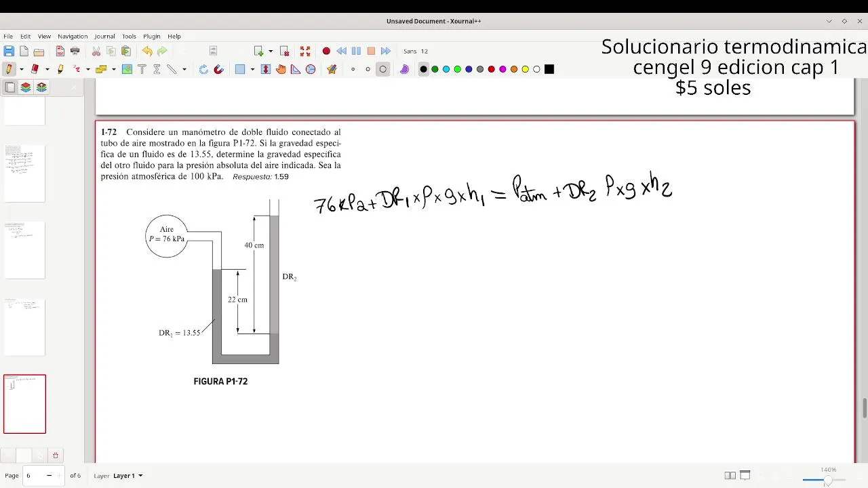Open the line drawing type dropdown arrow

184,69
